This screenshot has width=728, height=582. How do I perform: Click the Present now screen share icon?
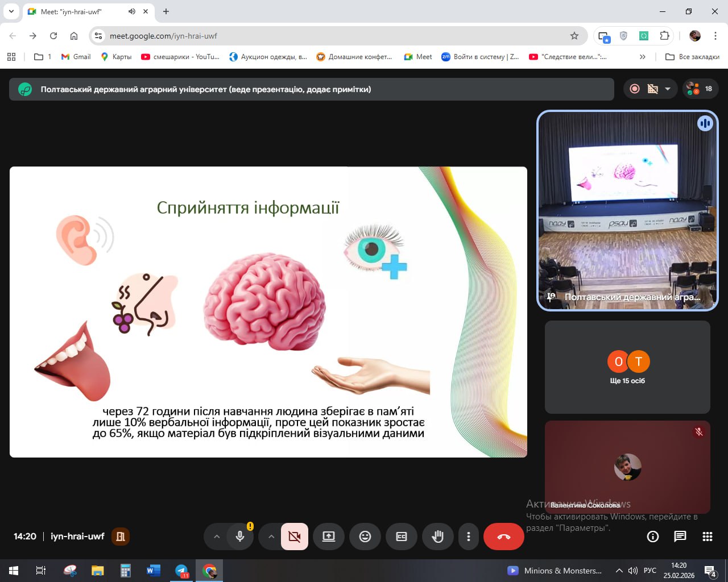pos(329,537)
